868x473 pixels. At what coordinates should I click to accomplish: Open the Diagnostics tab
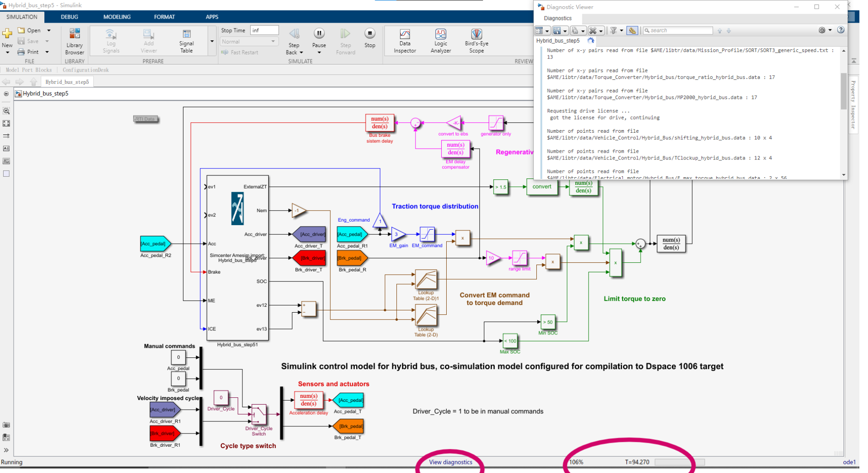(x=558, y=18)
